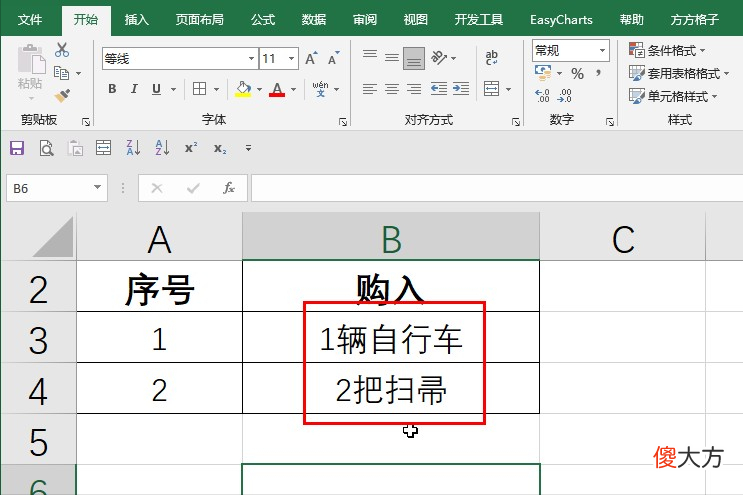The image size is (743, 495).
Task: Sort ascending A to Z icon
Action: 162,148
